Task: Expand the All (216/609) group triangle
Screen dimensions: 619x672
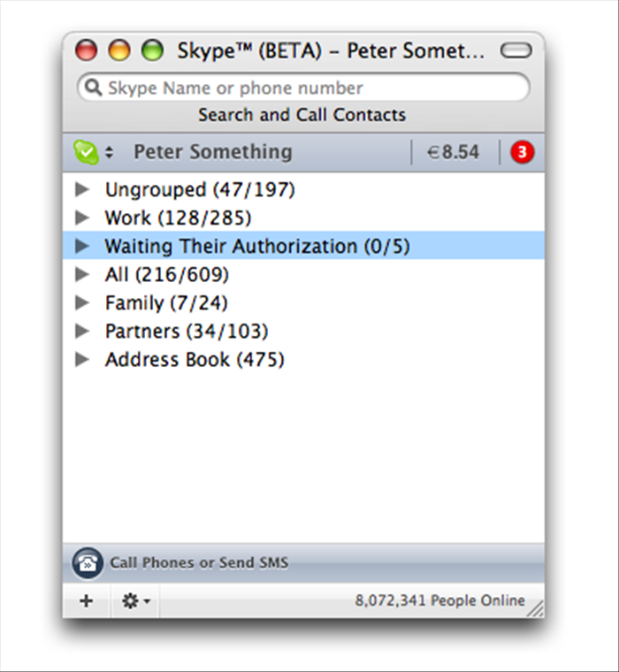Action: [x=82, y=274]
